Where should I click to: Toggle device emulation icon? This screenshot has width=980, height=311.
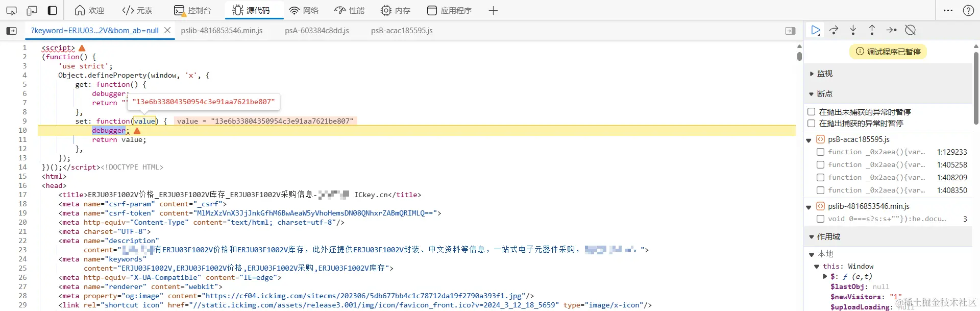click(x=32, y=10)
